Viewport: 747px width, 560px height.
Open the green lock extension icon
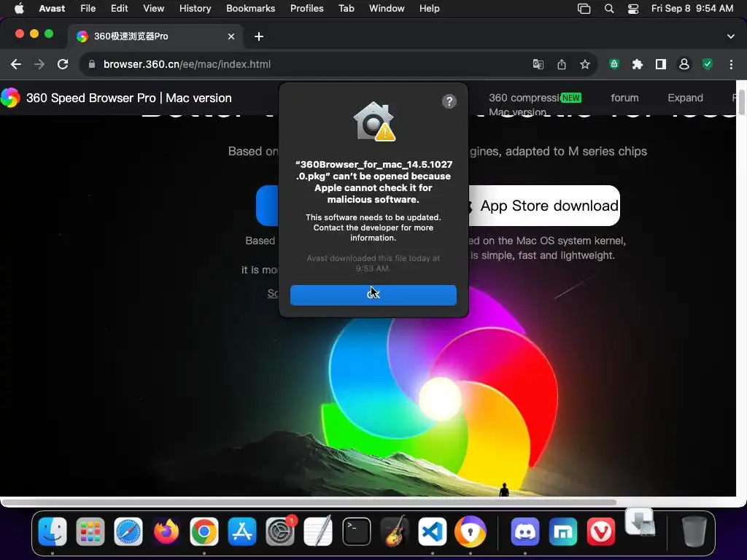point(614,64)
